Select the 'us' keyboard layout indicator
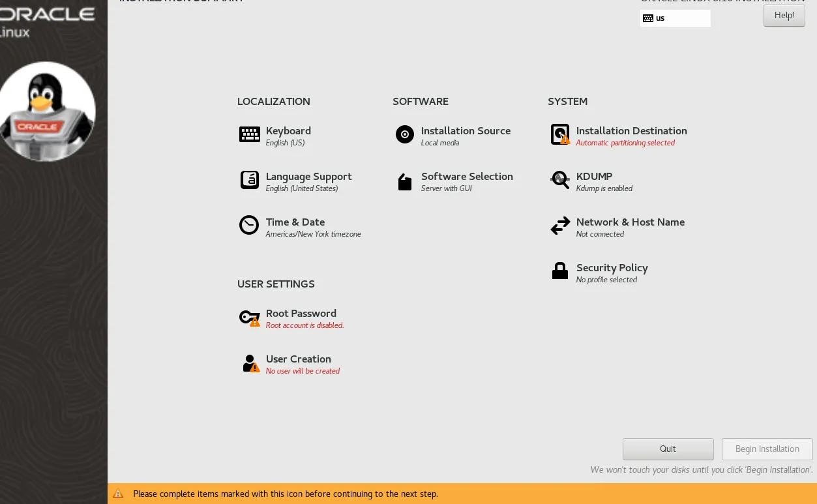817x504 pixels. [x=676, y=18]
